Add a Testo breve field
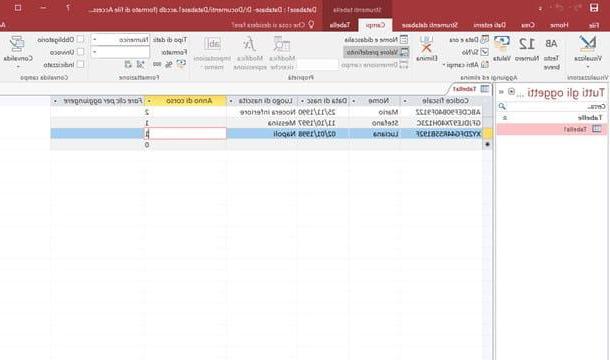The image size is (610, 360). [x=551, y=53]
